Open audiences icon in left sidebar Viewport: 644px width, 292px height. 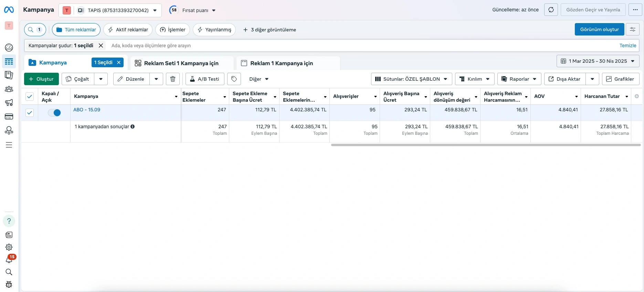9,89
